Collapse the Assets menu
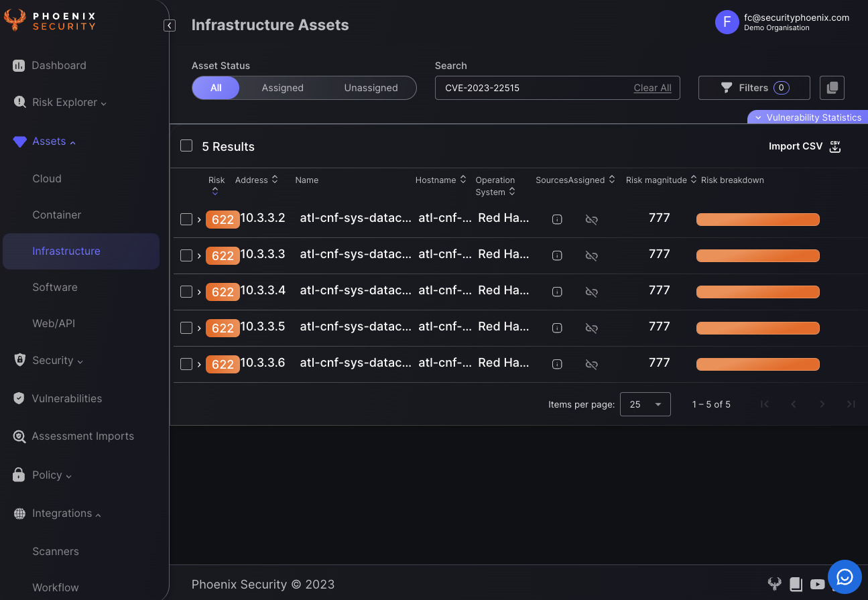The image size is (868, 600). tap(54, 141)
